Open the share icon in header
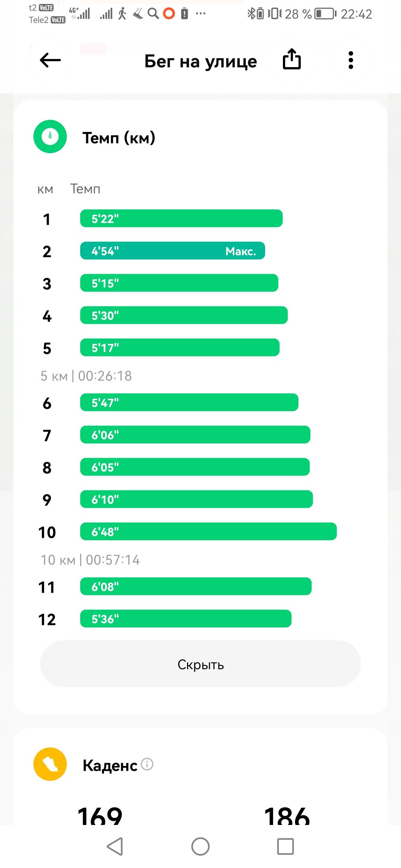The height and width of the screenshot is (868, 401). 292,59
